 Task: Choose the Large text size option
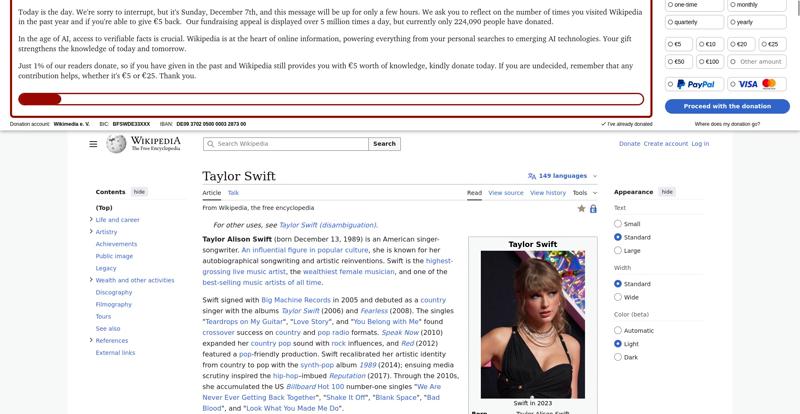(618, 251)
